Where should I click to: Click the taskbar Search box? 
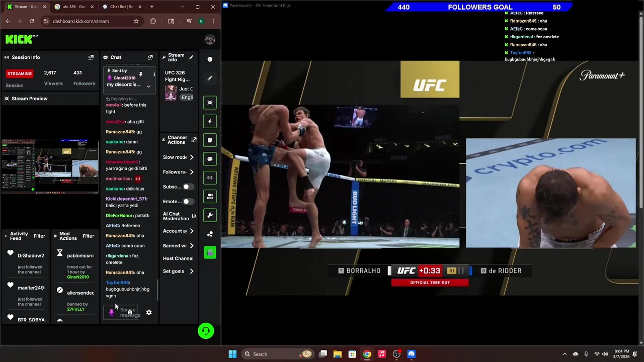click(x=278, y=354)
